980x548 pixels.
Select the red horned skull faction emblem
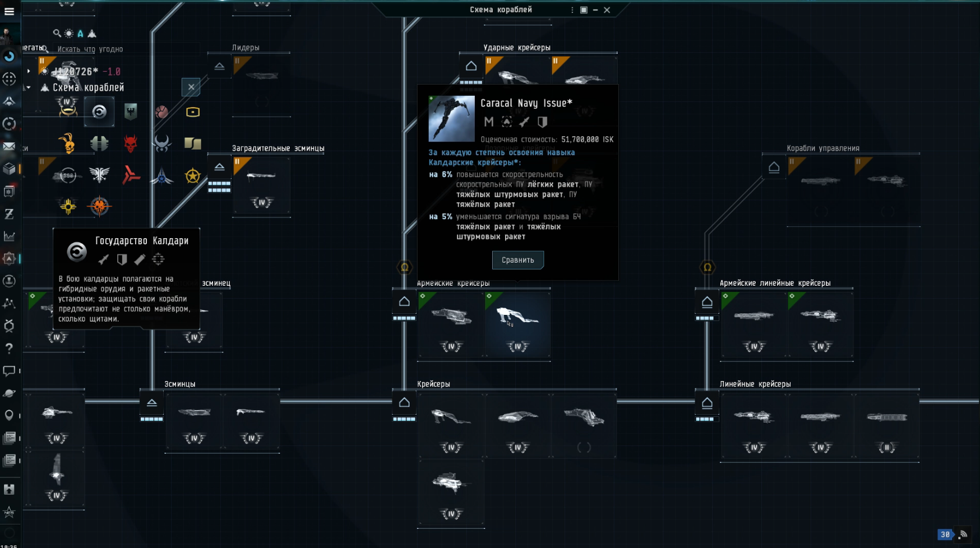point(131,143)
